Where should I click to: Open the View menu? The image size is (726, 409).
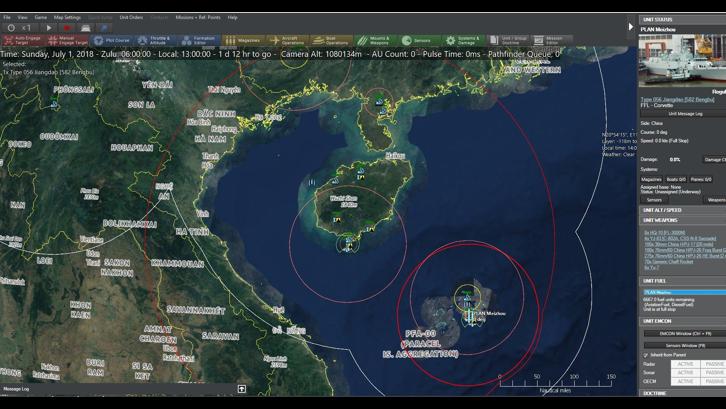point(22,18)
